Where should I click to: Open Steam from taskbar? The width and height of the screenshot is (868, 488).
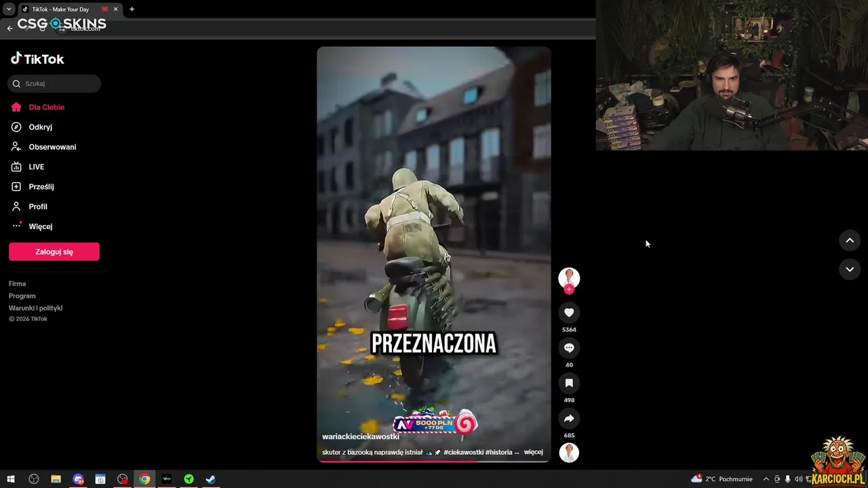[x=211, y=479]
